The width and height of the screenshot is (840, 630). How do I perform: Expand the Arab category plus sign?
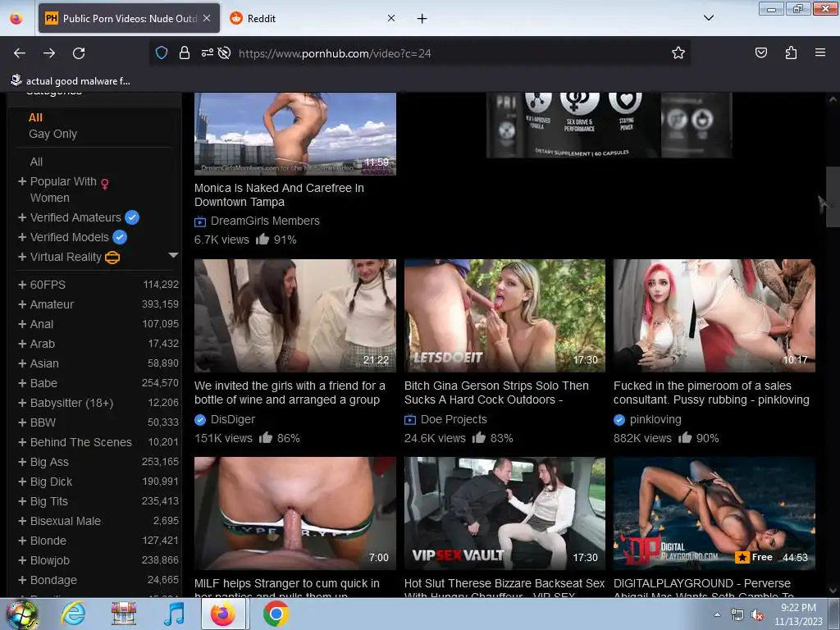[22, 344]
